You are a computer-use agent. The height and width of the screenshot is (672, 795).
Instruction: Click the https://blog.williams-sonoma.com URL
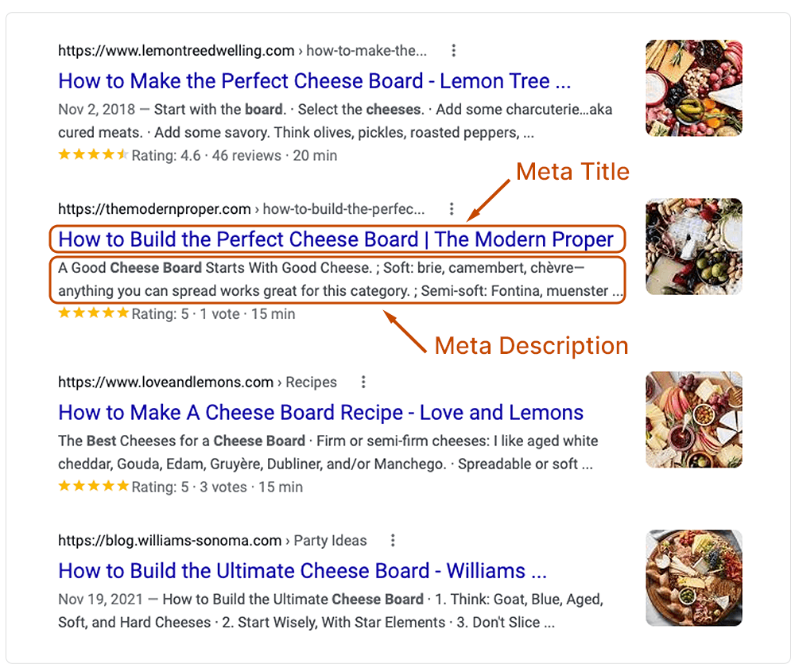pos(171,540)
